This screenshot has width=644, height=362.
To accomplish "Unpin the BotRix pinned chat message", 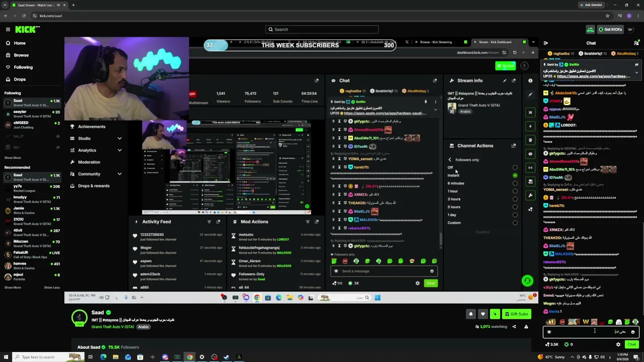I will [x=636, y=65].
